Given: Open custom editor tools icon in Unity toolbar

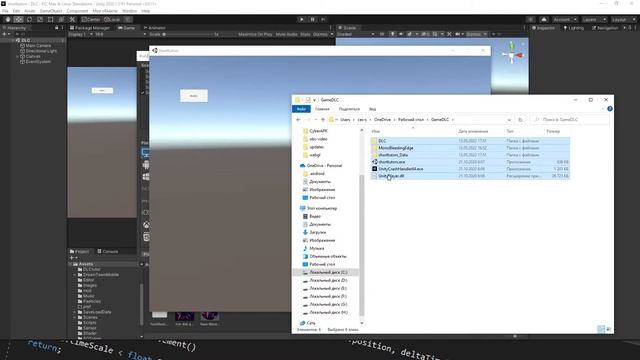Looking at the screenshot, I should 72,19.
